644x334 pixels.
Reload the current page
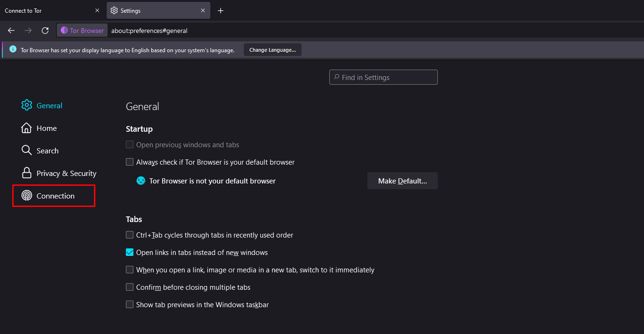tap(45, 31)
